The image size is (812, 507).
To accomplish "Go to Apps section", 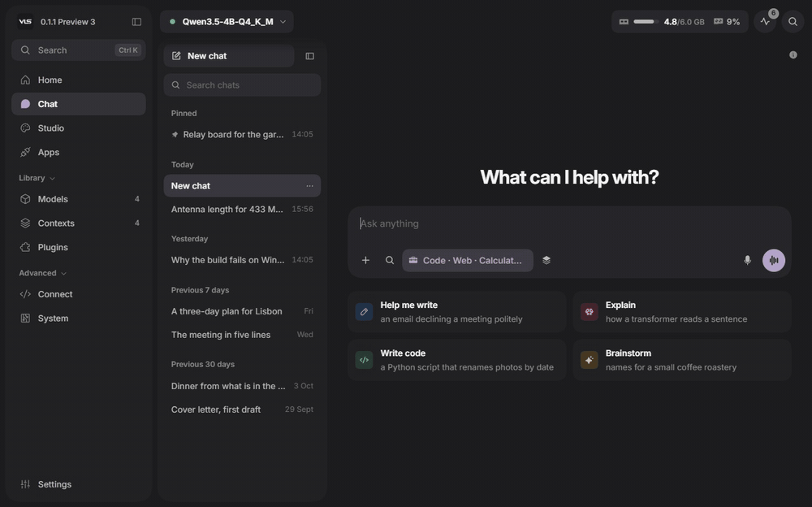I will (79, 153).
